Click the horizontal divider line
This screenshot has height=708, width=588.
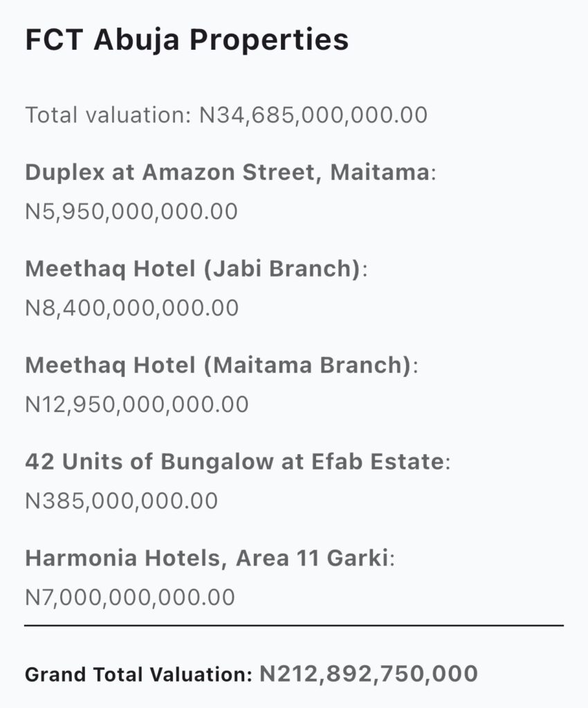point(294,625)
